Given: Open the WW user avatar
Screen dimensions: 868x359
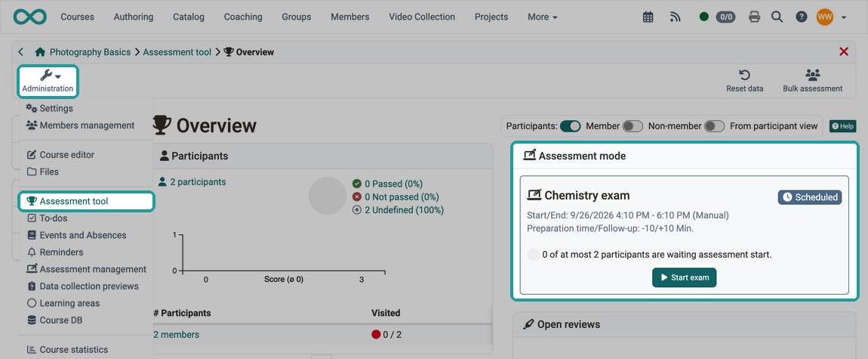Looking at the screenshot, I should pyautogui.click(x=825, y=17).
